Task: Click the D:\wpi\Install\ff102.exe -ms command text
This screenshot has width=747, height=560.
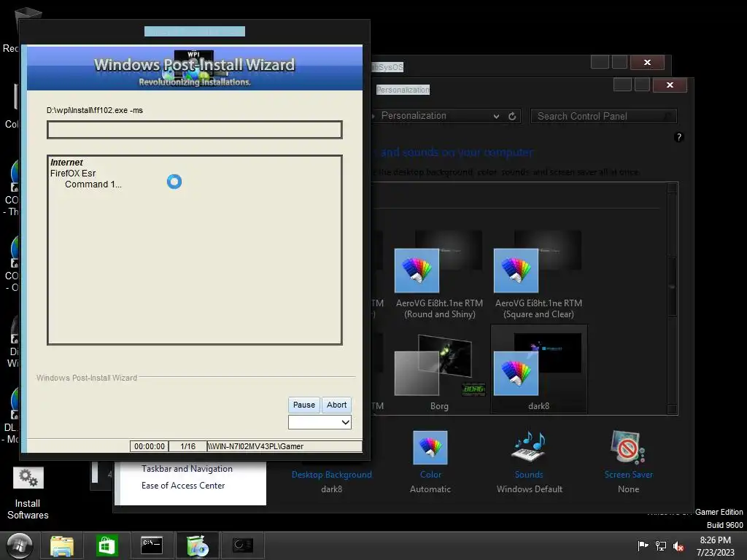Action: click(x=95, y=110)
